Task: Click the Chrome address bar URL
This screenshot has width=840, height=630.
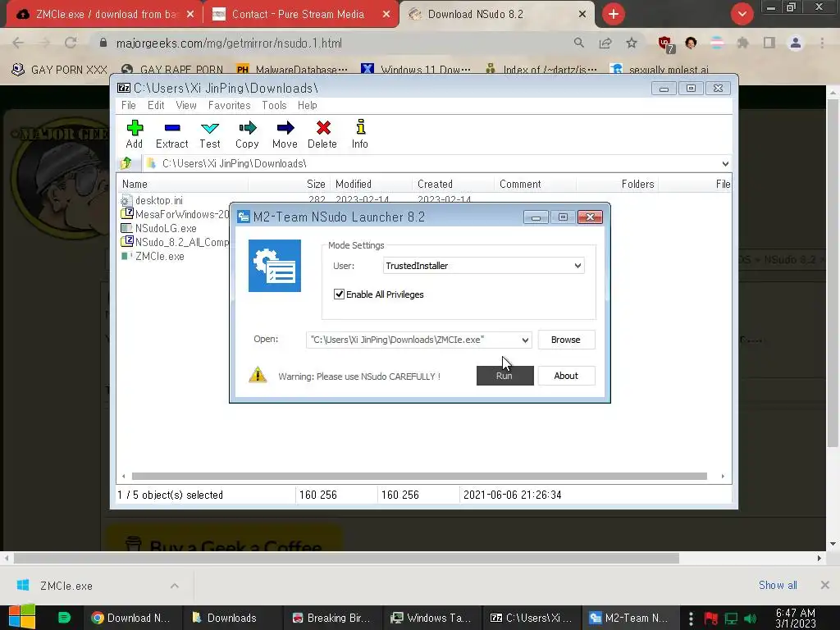Action: (229, 43)
